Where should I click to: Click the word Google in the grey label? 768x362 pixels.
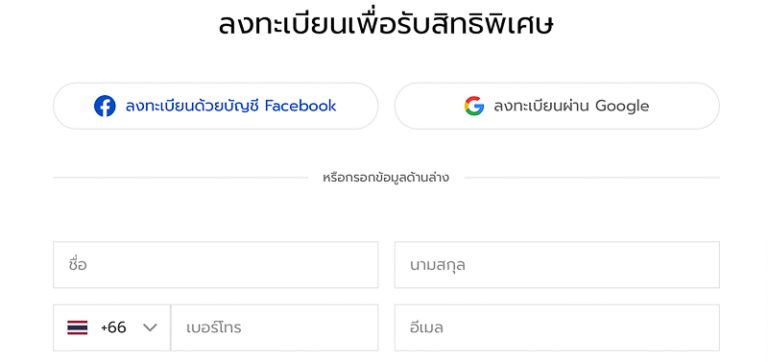[x=622, y=106]
